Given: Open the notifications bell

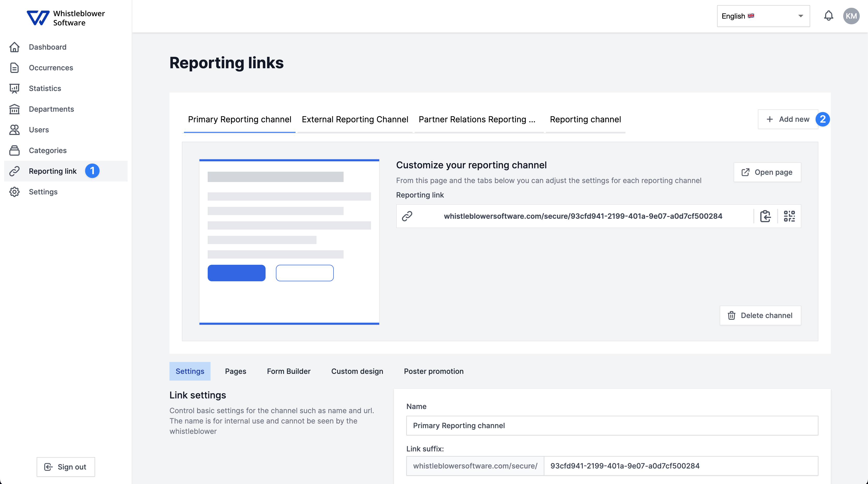Looking at the screenshot, I should (828, 16).
